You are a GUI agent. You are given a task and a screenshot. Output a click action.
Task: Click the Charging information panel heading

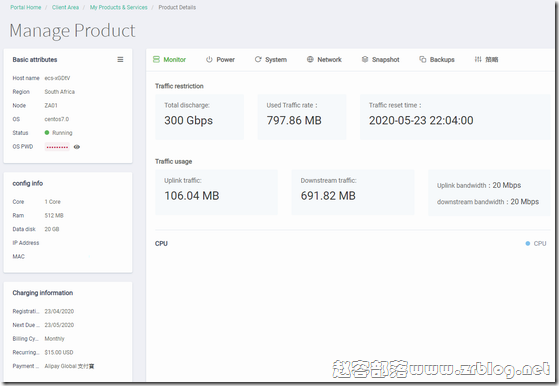coord(43,293)
